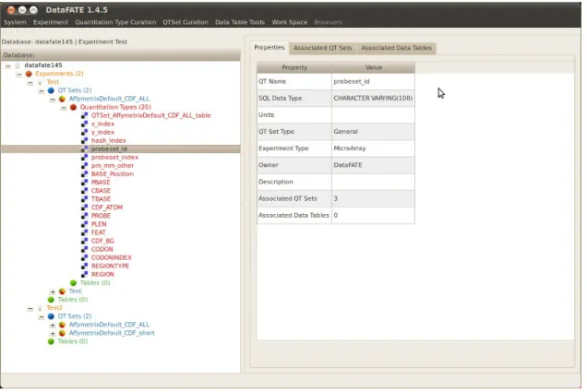Click the blue QT Sets icon under Test
The image size is (587, 392).
51,90
